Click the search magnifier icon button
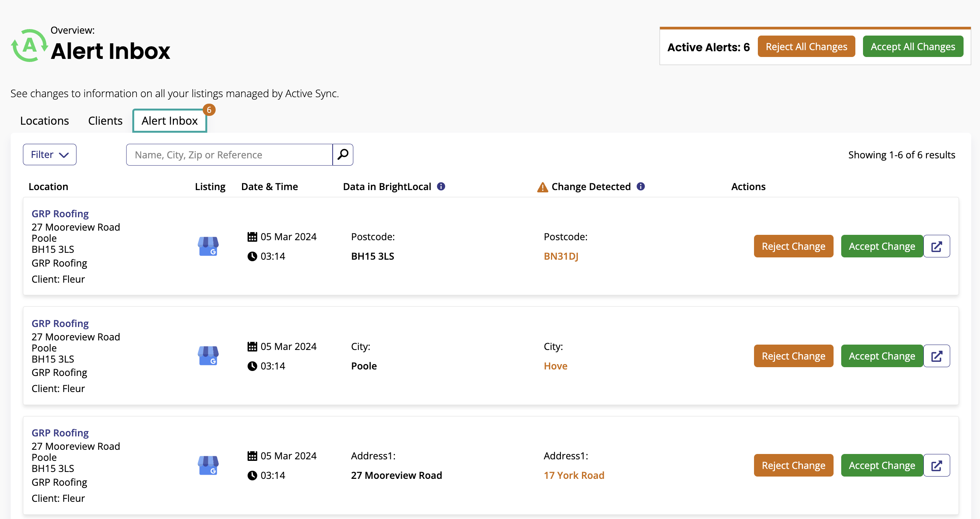The height and width of the screenshot is (519, 980). [x=343, y=155]
